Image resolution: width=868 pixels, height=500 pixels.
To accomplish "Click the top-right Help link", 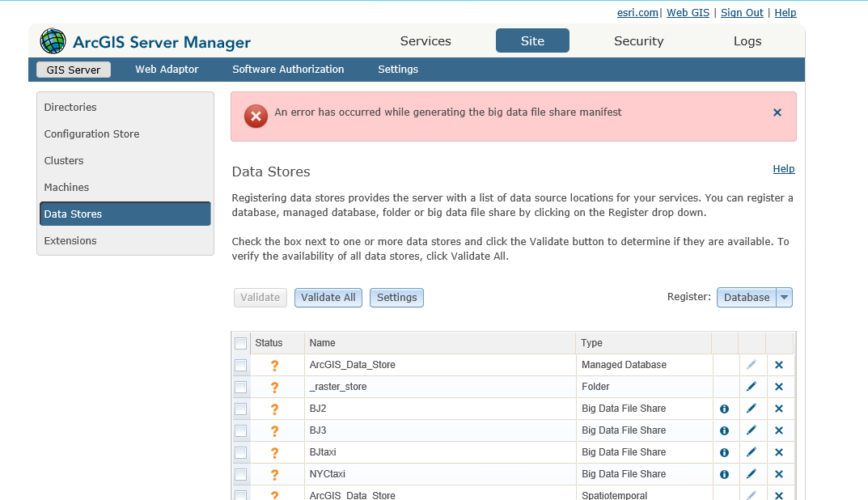I will (785, 13).
